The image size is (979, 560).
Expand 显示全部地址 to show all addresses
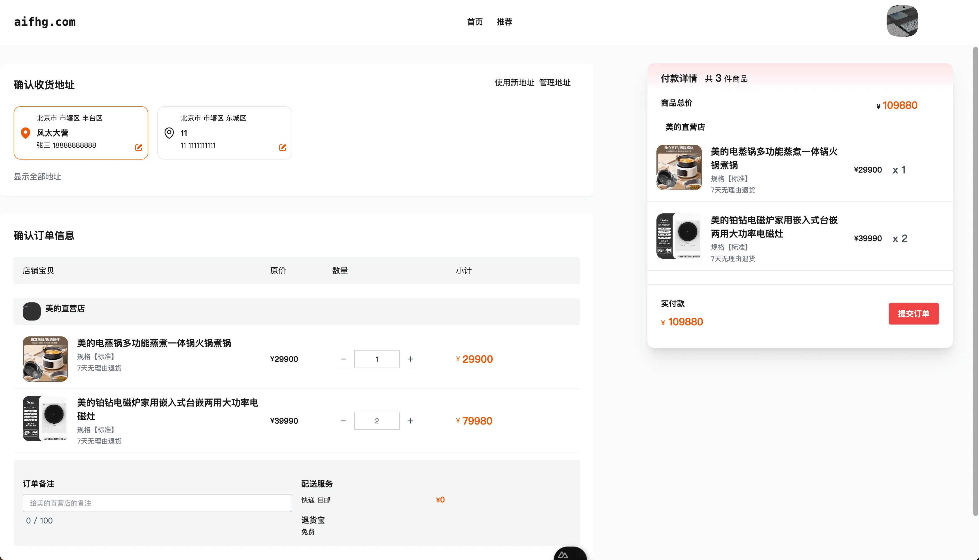click(37, 177)
